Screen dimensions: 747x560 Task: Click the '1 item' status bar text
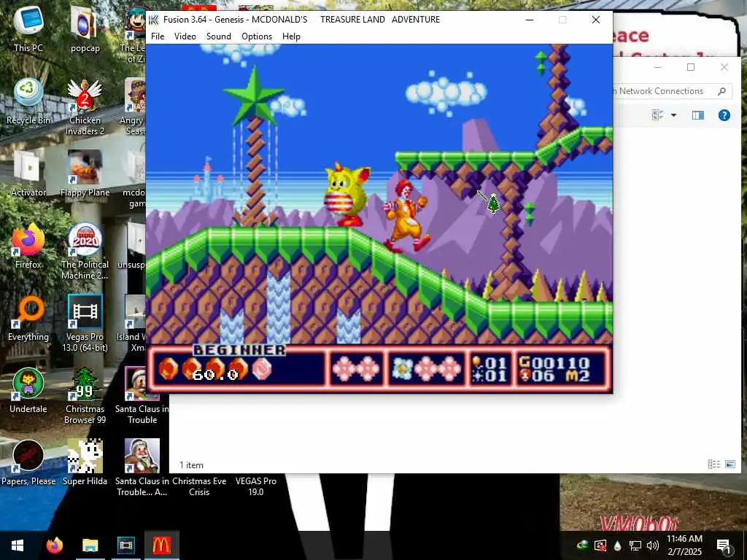tap(192, 465)
